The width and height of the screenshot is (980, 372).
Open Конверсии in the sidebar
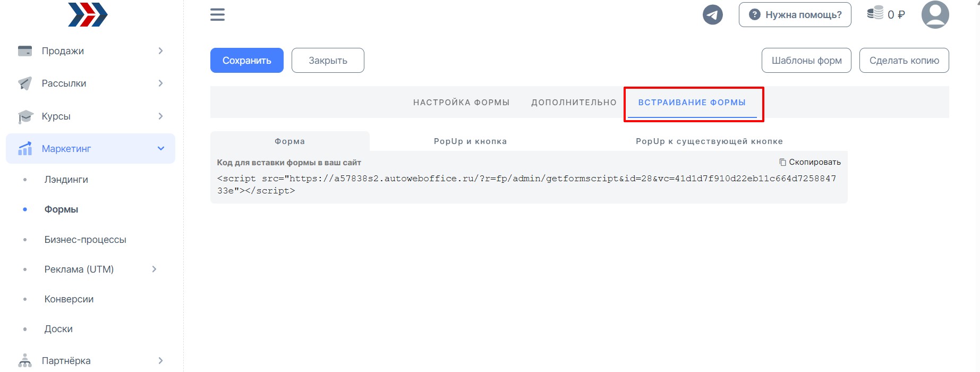pyautogui.click(x=69, y=299)
